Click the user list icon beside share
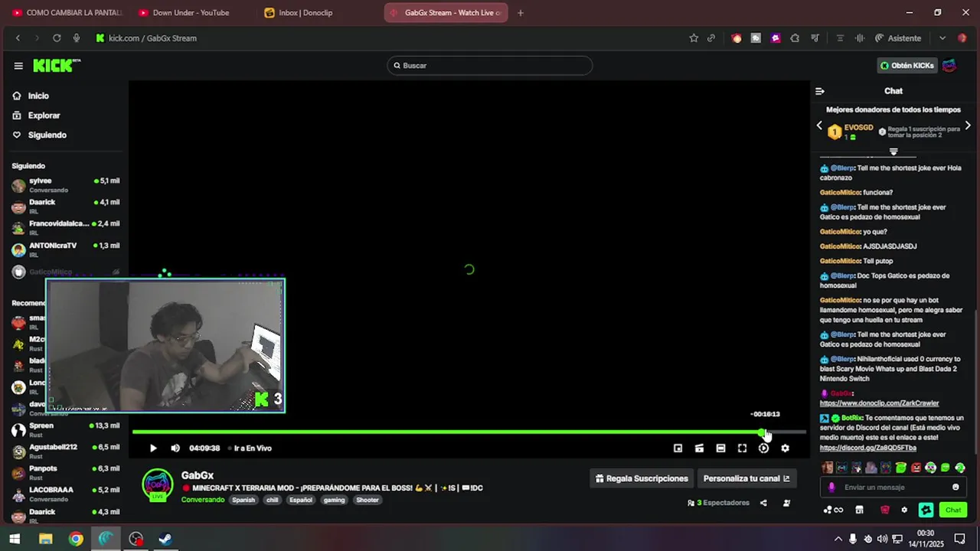 tap(786, 503)
